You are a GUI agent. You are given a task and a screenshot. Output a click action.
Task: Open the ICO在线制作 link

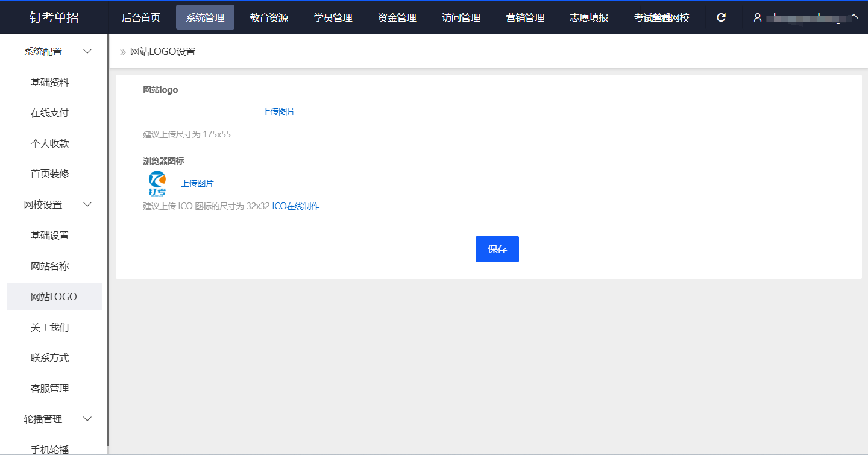[x=295, y=206]
